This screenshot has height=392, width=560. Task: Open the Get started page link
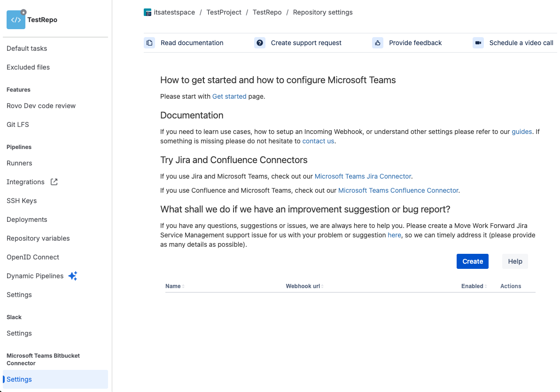click(x=229, y=96)
